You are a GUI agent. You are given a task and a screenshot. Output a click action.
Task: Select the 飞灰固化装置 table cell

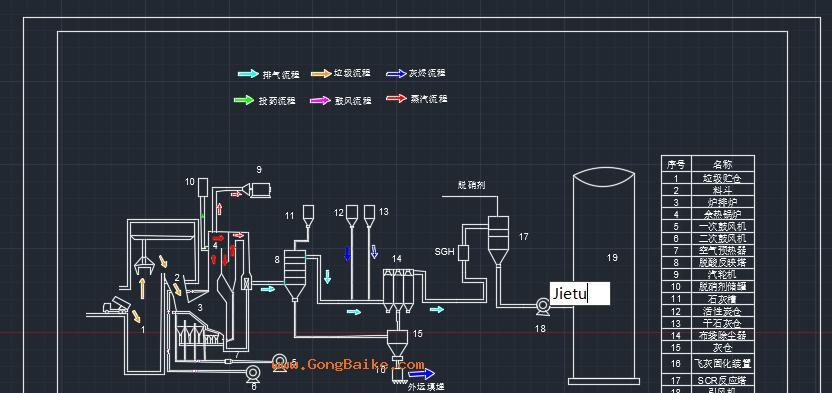[722, 364]
